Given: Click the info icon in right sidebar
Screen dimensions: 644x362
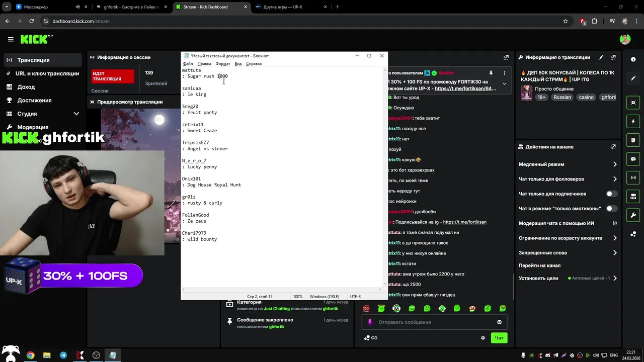Looking at the screenshot, I should [633, 59].
